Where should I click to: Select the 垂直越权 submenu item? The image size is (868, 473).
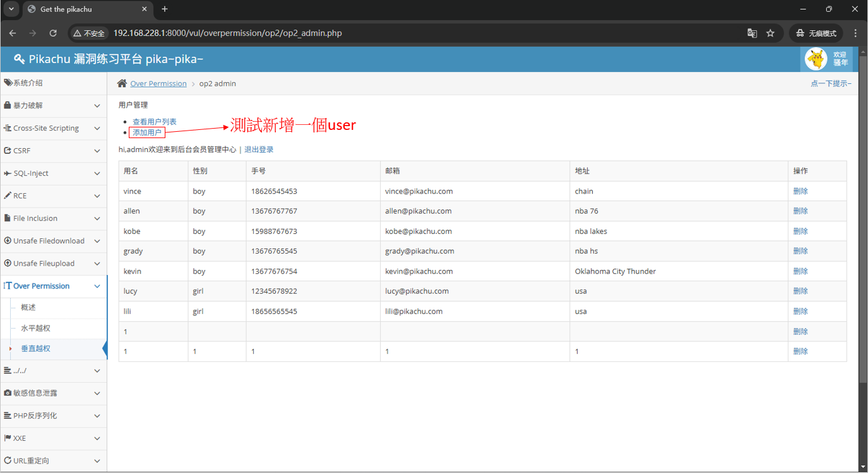(x=35, y=349)
